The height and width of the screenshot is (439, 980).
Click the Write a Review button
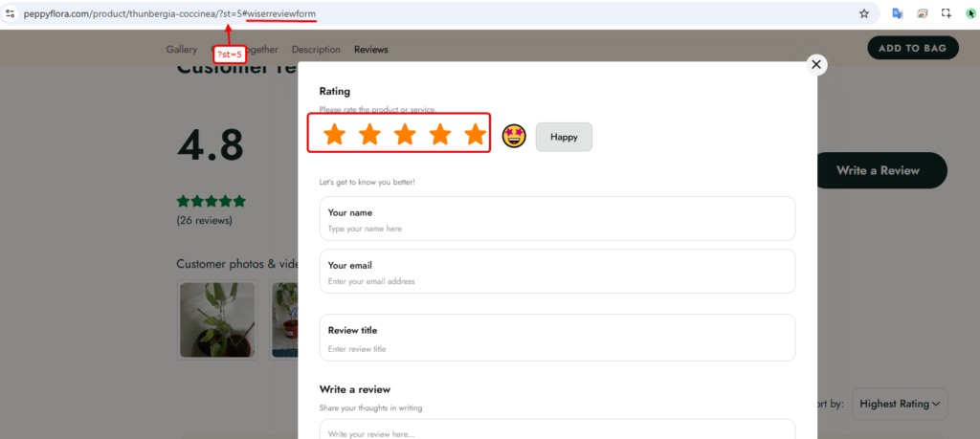pyautogui.click(x=878, y=170)
